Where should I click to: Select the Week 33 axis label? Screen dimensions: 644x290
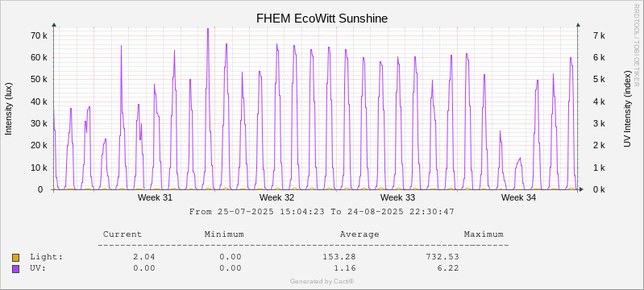click(397, 197)
